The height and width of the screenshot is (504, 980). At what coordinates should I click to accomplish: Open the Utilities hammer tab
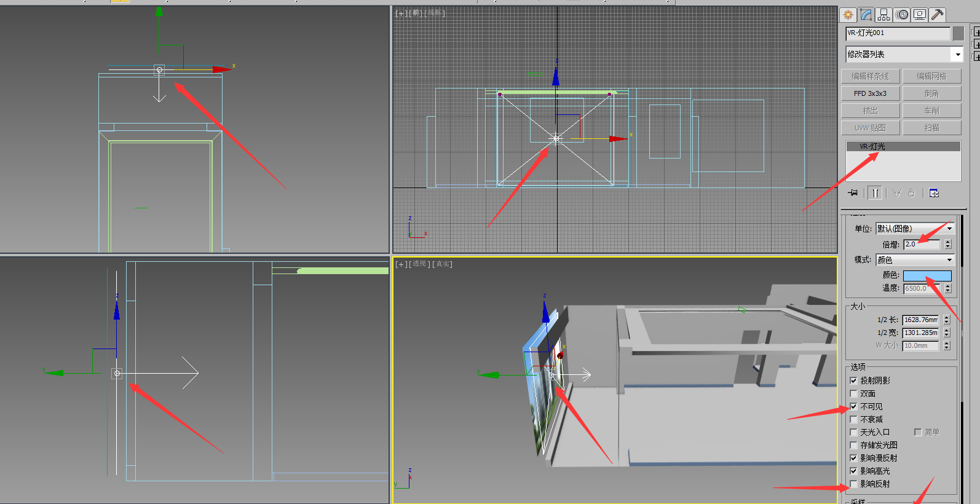(x=938, y=15)
